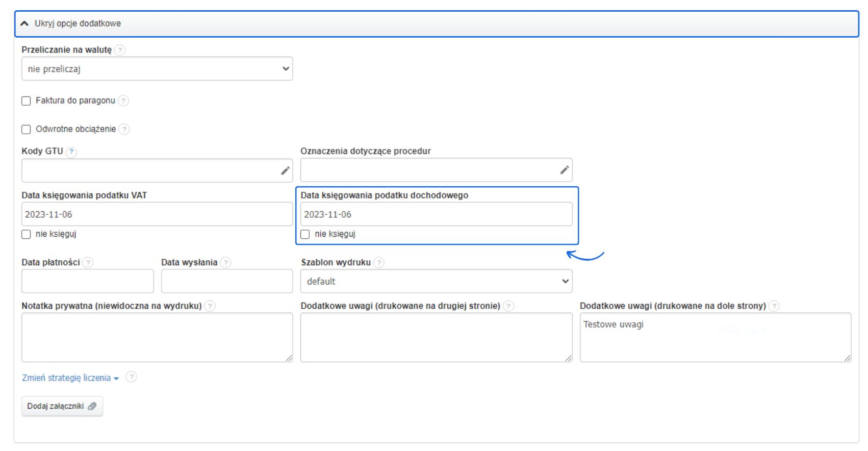The width and height of the screenshot is (868, 451).
Task: Enable the Faktura do paragonu checkbox
Action: (x=26, y=101)
